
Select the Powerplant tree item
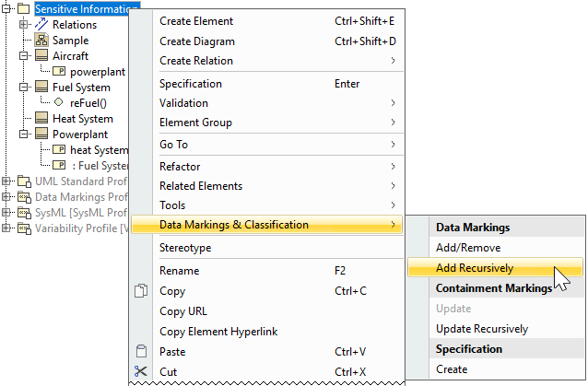pos(79,135)
